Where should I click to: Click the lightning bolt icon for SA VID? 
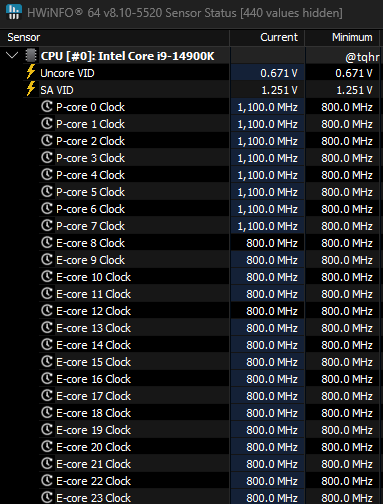[x=31, y=89]
